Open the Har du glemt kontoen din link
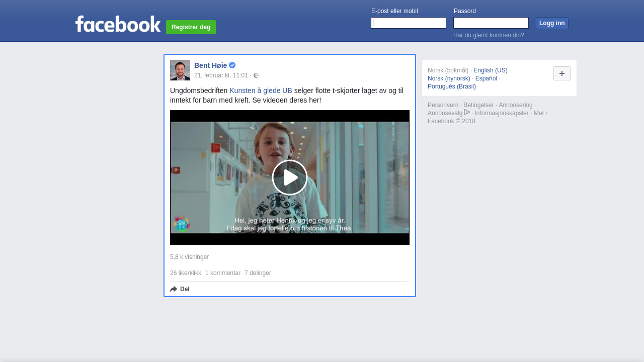644x362 pixels. point(489,35)
